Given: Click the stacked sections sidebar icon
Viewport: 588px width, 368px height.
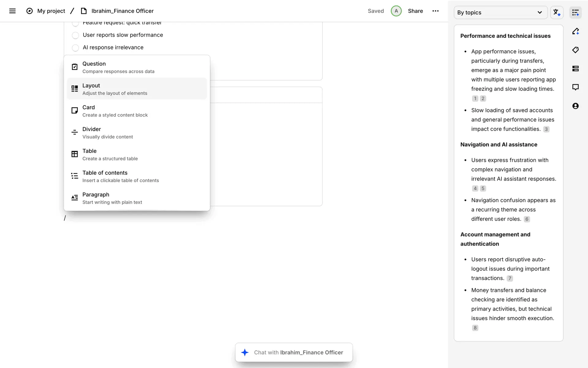Looking at the screenshot, I should 575,69.
